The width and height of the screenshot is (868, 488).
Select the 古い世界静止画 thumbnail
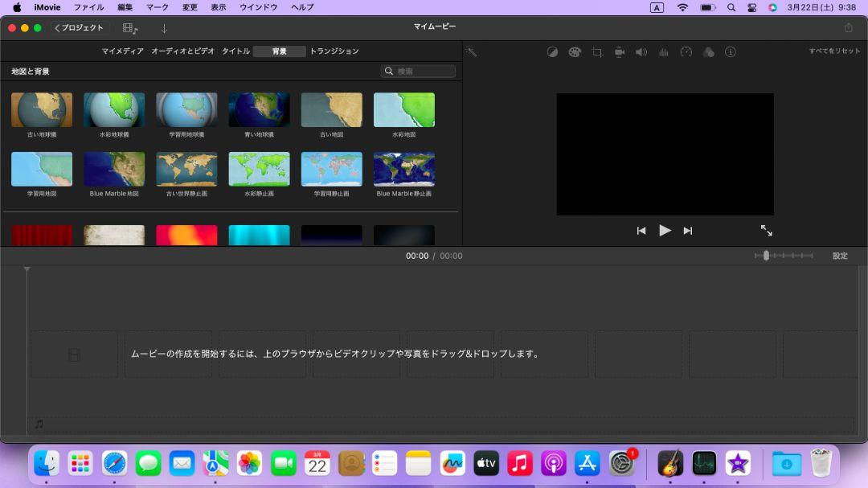pyautogui.click(x=186, y=169)
